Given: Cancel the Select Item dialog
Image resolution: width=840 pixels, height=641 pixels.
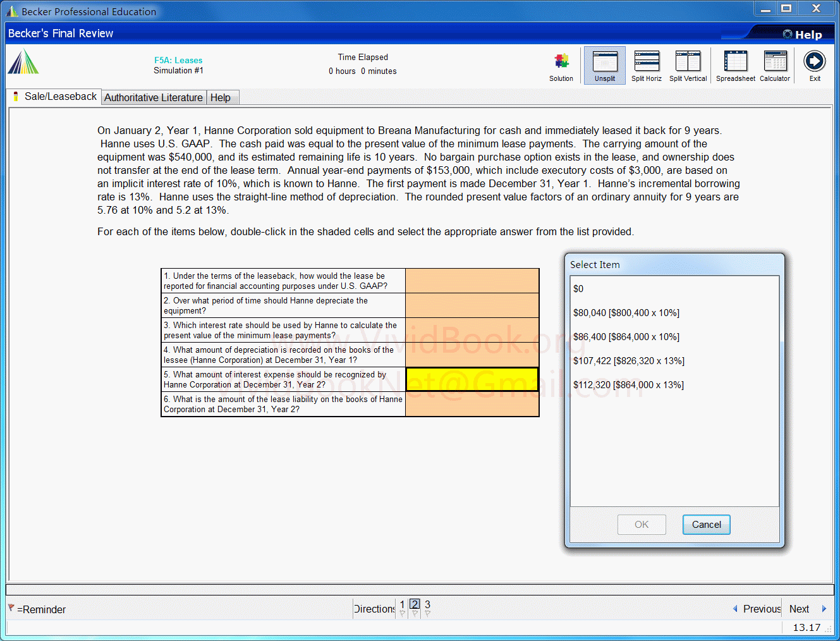Looking at the screenshot, I should tap(706, 525).
